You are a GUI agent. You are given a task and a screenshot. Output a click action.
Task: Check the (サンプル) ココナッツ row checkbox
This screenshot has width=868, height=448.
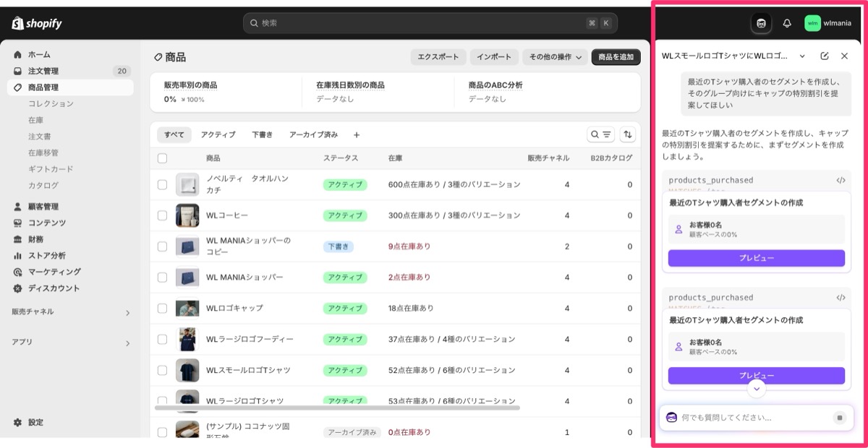pos(162,432)
